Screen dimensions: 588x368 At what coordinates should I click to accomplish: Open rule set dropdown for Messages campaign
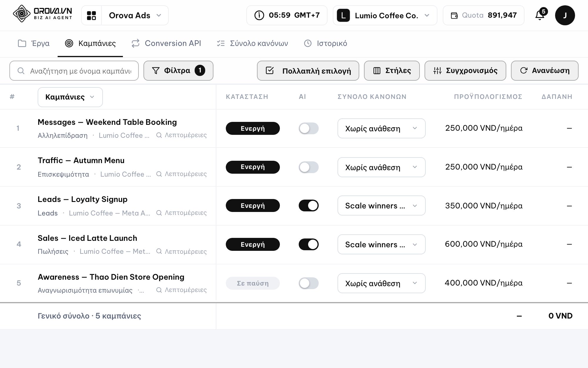[x=381, y=128]
